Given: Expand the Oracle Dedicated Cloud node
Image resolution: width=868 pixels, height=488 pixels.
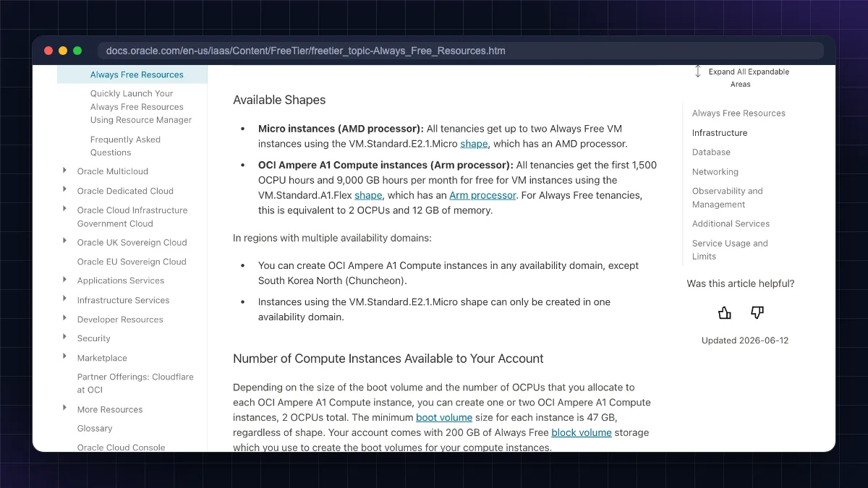Looking at the screenshot, I should click(66, 190).
